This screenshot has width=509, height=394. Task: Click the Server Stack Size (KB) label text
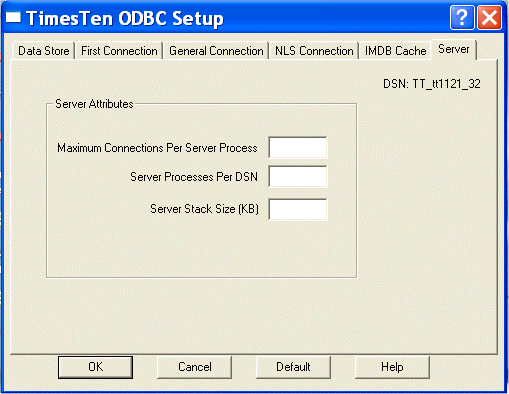click(204, 209)
